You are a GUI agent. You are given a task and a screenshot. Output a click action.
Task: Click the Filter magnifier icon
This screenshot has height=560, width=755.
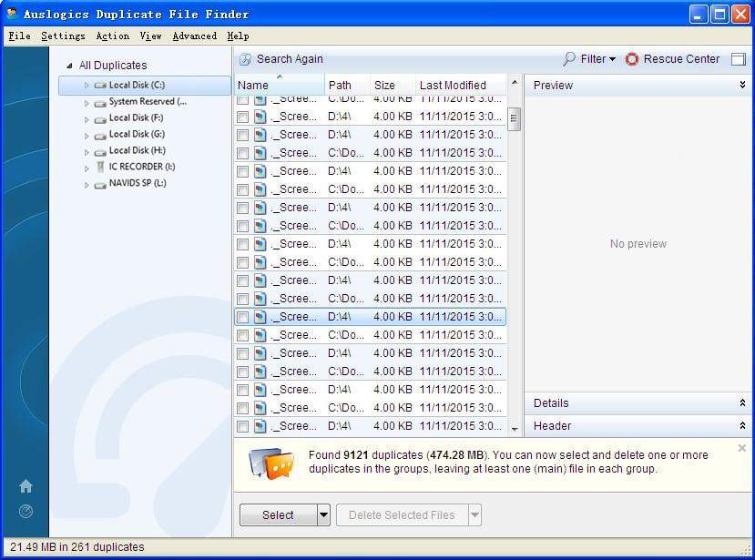click(x=568, y=59)
